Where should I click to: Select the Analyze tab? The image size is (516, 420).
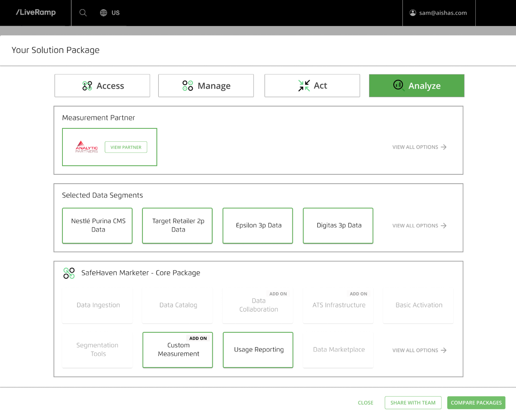(417, 86)
